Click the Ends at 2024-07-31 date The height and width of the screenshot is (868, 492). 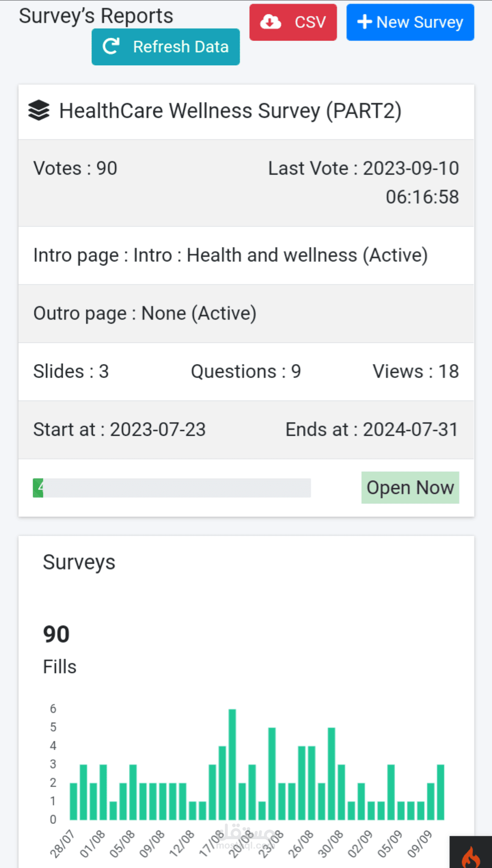pyautogui.click(x=372, y=429)
